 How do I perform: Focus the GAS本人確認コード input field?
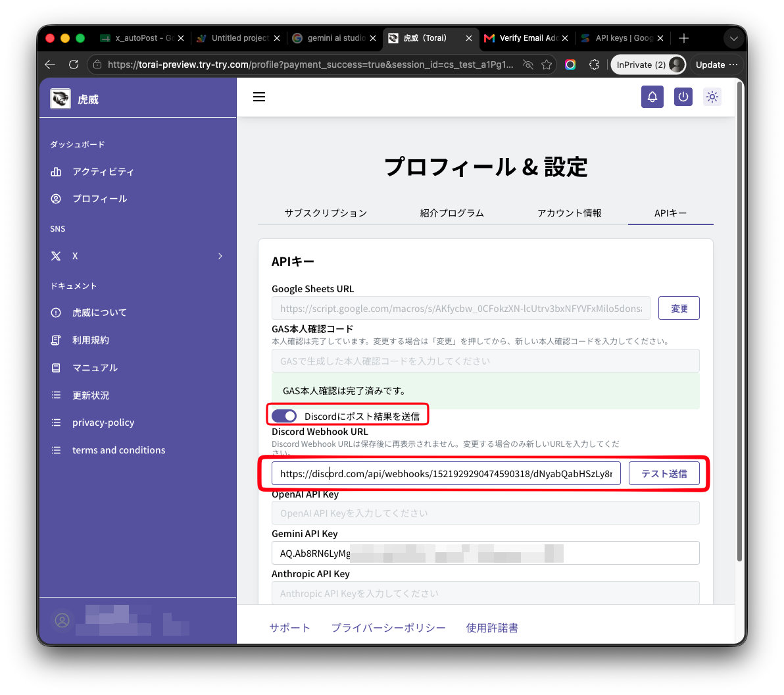pos(485,361)
